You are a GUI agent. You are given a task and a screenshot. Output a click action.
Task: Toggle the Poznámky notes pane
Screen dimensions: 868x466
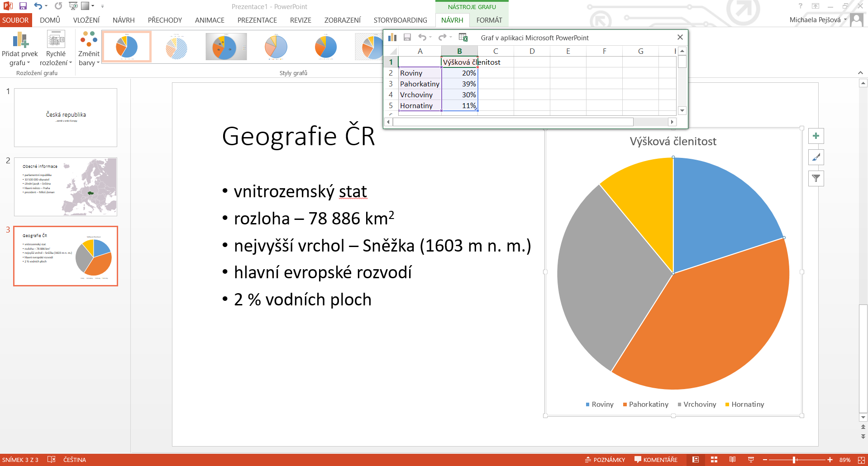pos(605,460)
